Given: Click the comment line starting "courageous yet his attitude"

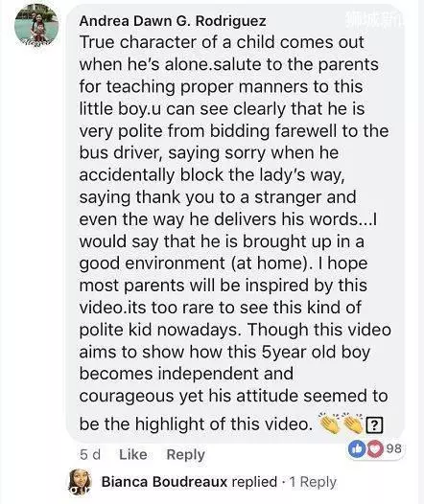Looking at the screenshot, I should point(233,396).
